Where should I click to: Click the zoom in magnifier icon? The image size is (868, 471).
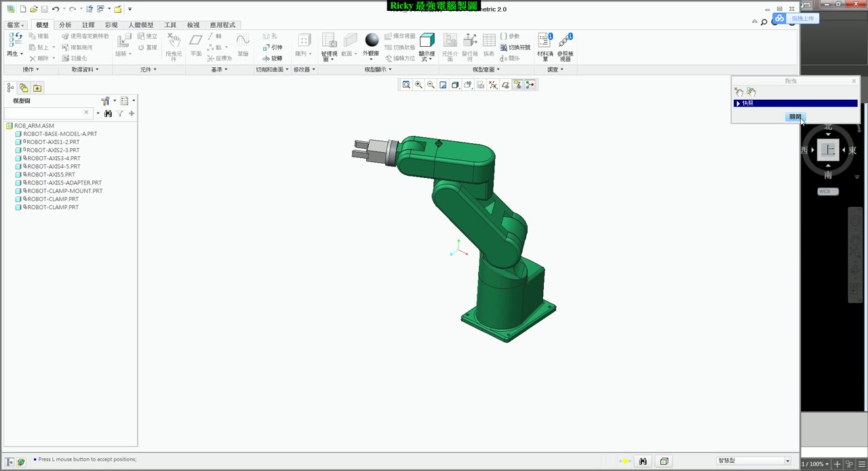[x=418, y=85]
